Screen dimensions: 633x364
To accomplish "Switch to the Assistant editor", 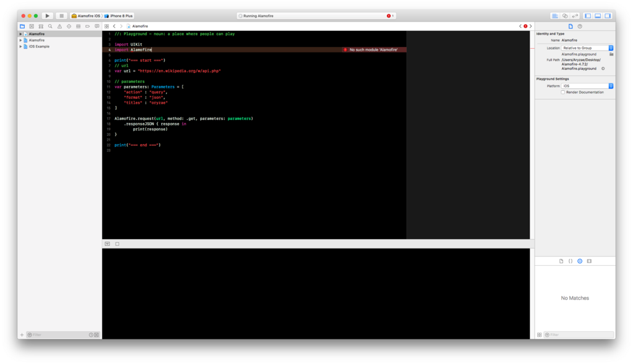I will [x=565, y=15].
